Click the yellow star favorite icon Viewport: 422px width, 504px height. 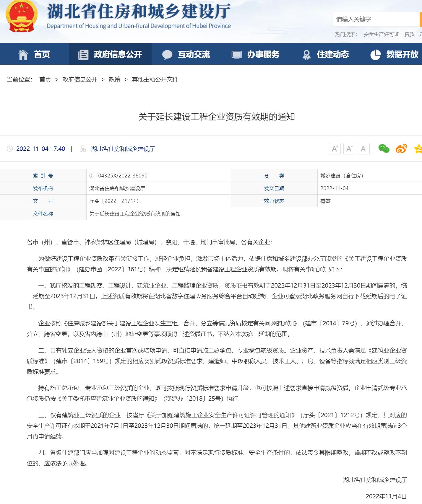click(418, 149)
